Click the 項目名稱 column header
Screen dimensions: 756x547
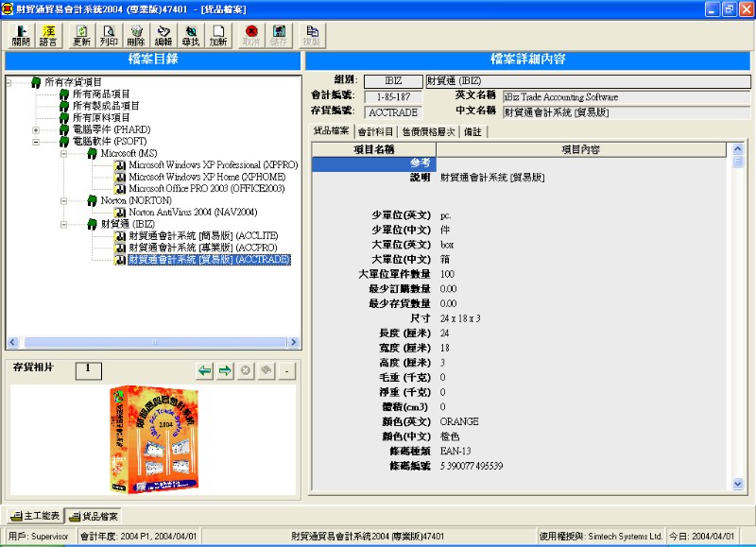click(x=374, y=150)
